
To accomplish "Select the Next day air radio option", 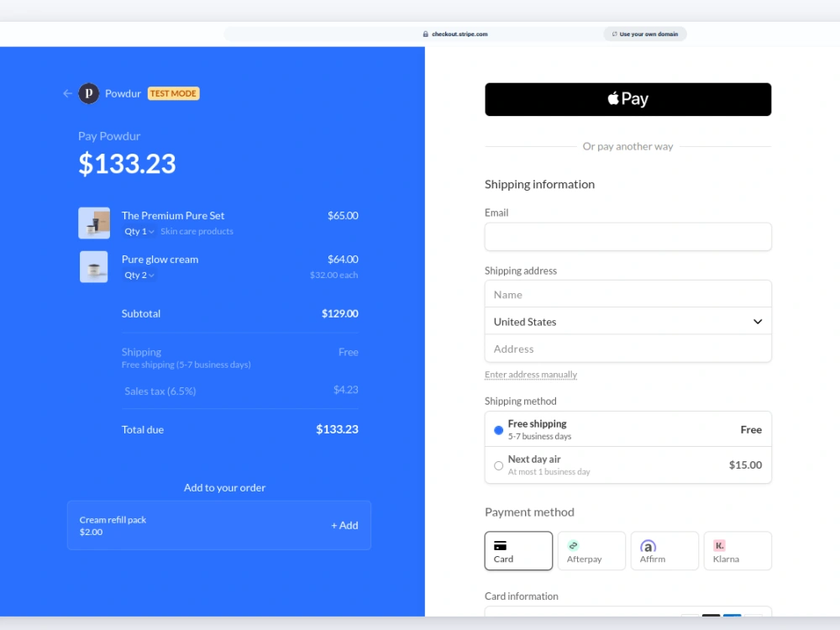I will (x=498, y=465).
